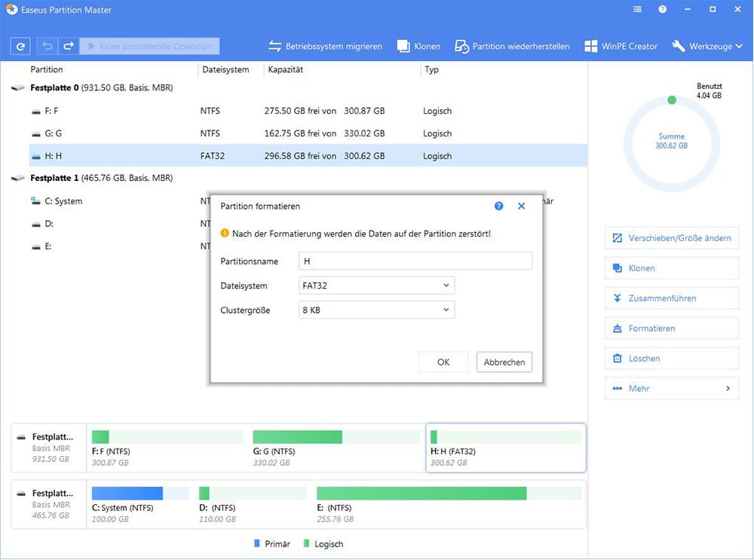The width and height of the screenshot is (754, 560).
Task: Select the H: H (FAT32) disk map block
Action: tap(506, 448)
